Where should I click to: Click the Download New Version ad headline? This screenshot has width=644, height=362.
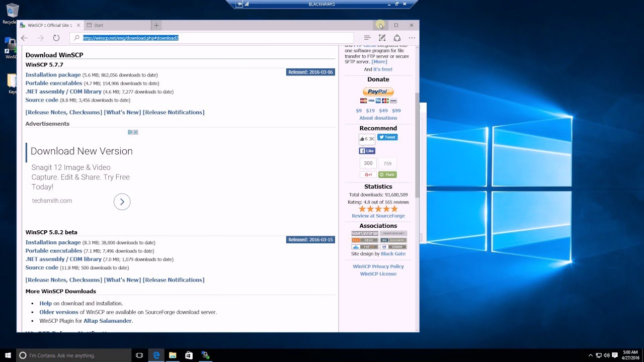tap(82, 151)
